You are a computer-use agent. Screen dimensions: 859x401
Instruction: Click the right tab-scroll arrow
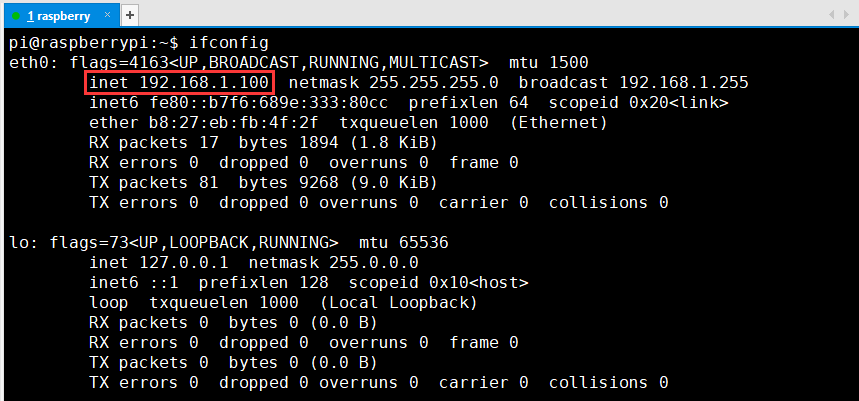847,15
